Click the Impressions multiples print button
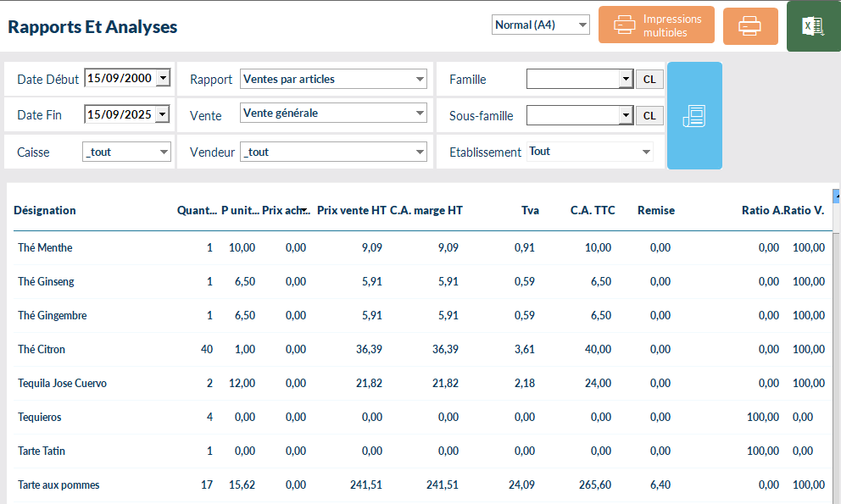Image resolution: width=841 pixels, height=504 pixels. click(x=655, y=25)
